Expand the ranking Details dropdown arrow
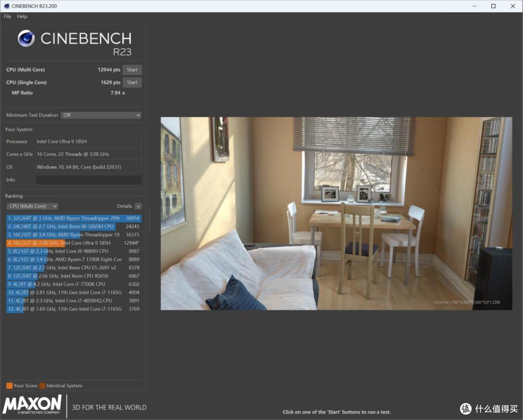The image size is (523, 420). coord(138,206)
